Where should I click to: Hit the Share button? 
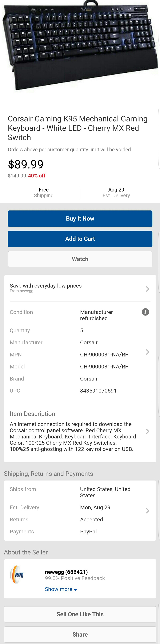[x=80, y=635]
